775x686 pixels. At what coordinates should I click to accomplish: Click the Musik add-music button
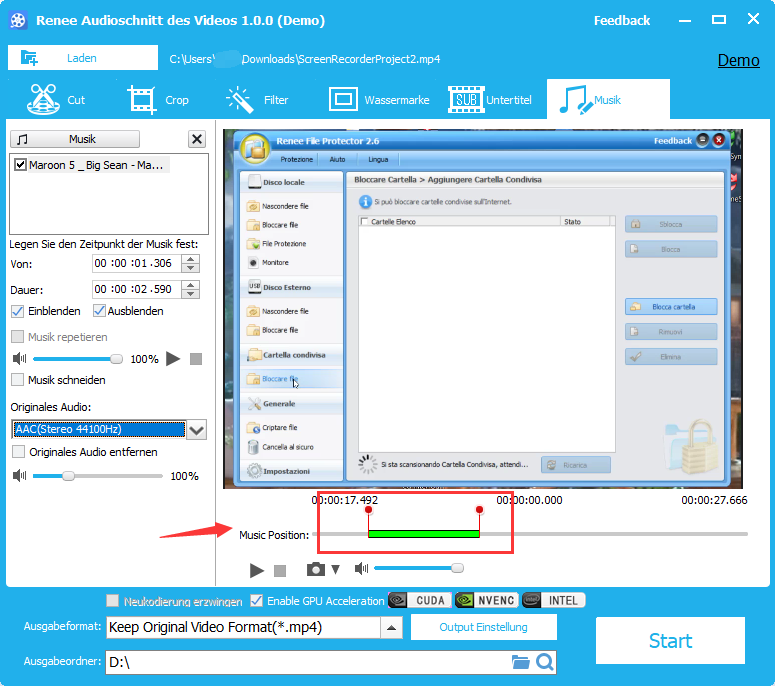click(75, 139)
